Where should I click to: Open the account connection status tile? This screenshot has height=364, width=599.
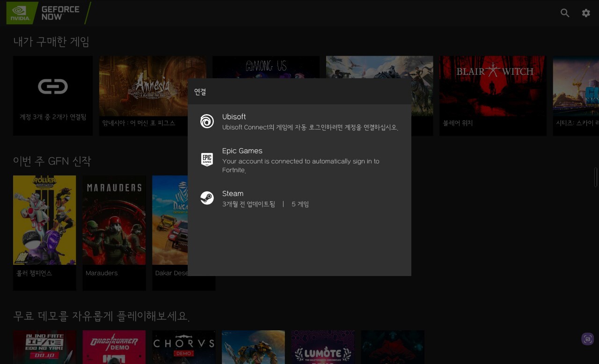coord(53,96)
